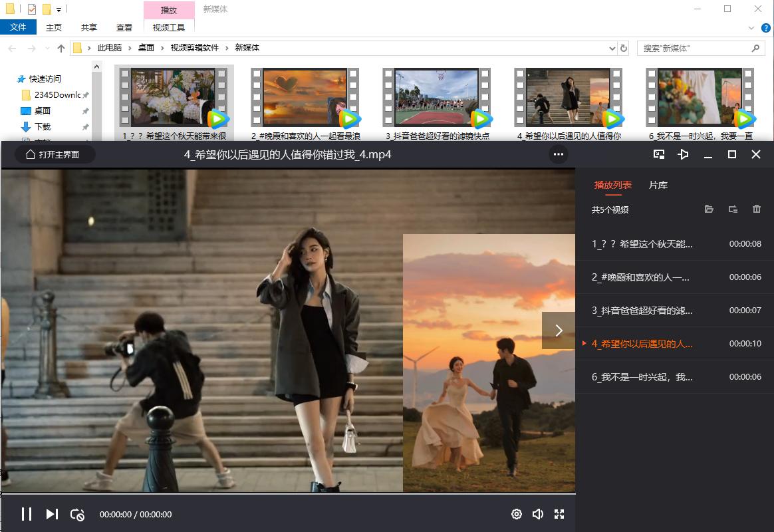Viewport: 774px width, 532px height.
Task: Skip to the next track
Action: [52, 513]
